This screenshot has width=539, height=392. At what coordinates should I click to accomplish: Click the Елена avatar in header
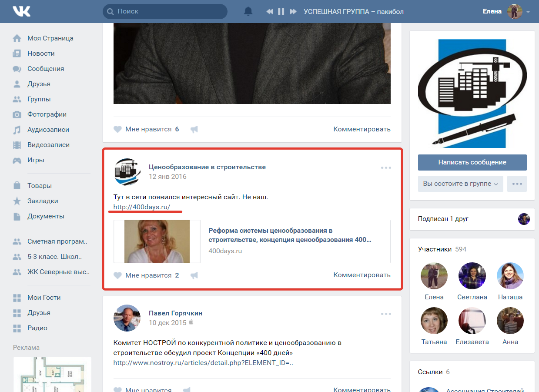[x=515, y=12]
